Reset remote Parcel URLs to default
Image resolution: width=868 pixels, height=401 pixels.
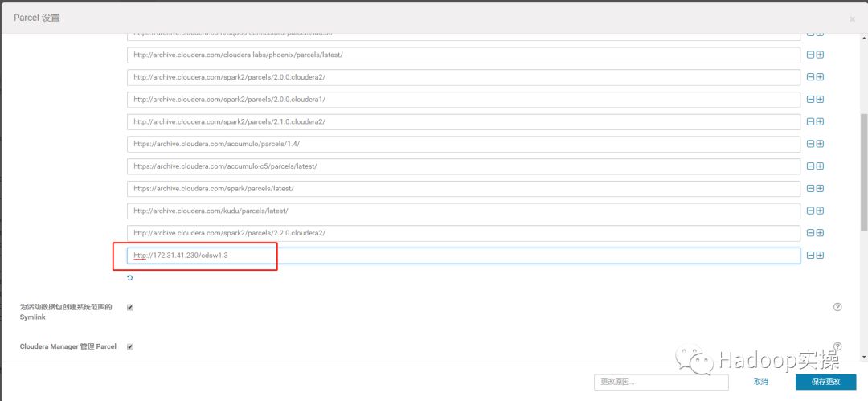click(130, 278)
